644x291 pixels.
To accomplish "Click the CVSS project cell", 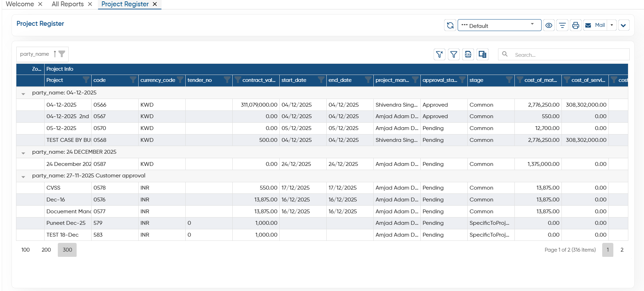I will 68,188.
